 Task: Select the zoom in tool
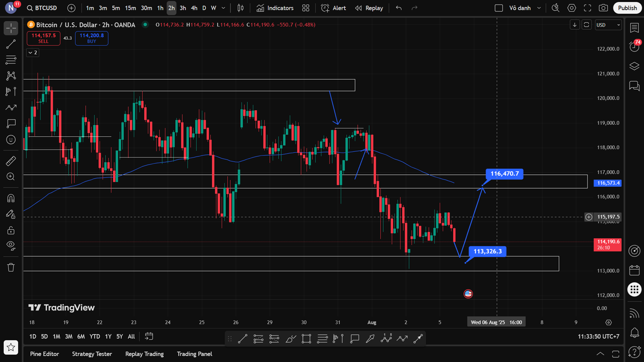(x=11, y=177)
